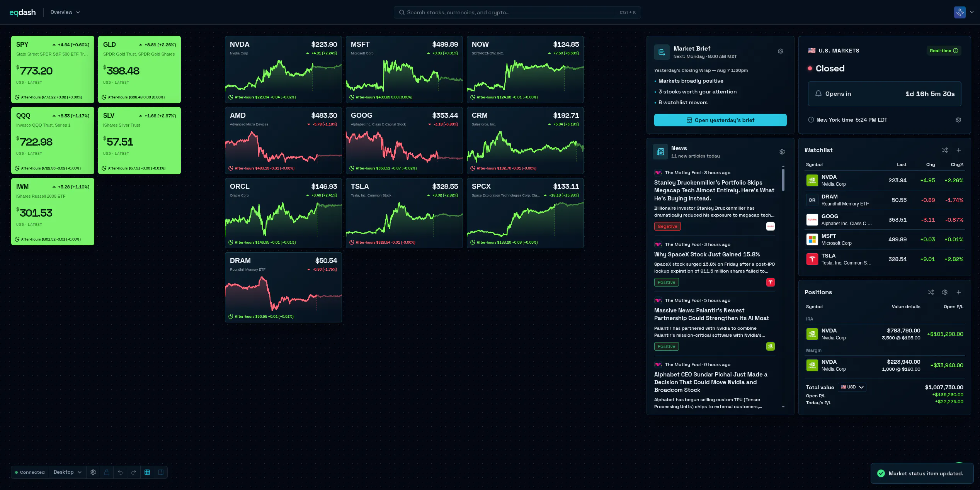Click Tesla ticker badge on SpaceX article

770,282
